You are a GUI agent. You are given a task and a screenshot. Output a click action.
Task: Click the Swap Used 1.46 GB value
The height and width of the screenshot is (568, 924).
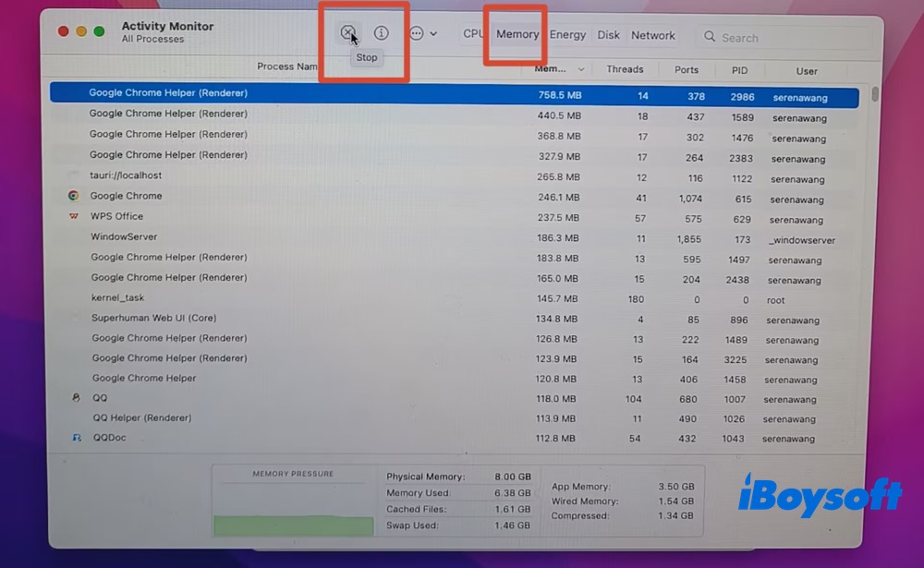[x=512, y=525]
